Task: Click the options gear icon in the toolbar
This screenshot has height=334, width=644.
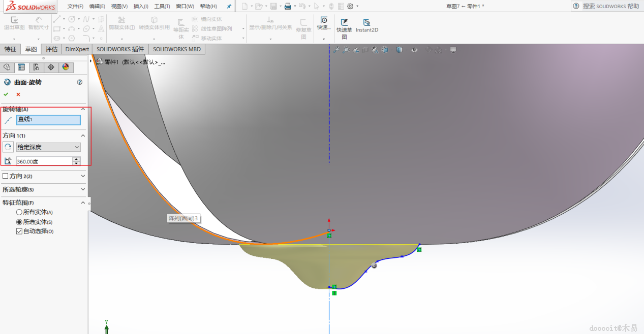Action: tap(350, 6)
